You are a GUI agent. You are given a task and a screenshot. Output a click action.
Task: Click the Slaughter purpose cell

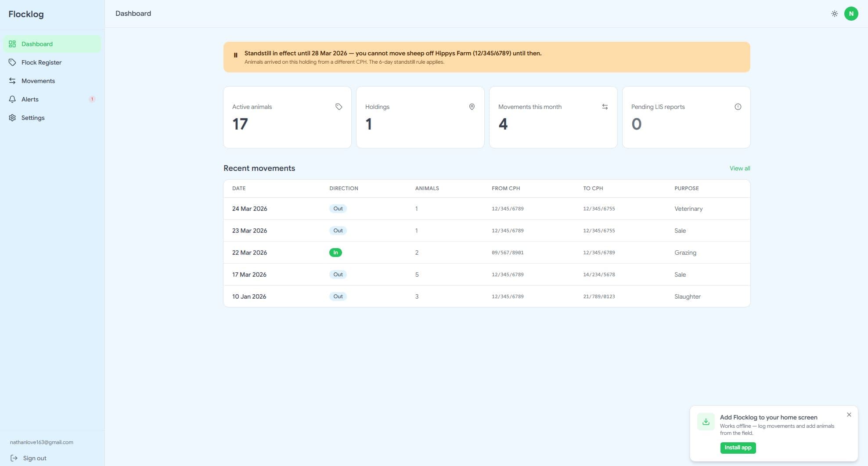tap(688, 296)
